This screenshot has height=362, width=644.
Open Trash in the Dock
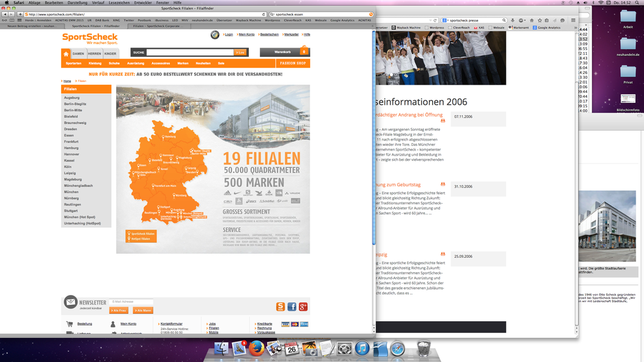point(424,348)
